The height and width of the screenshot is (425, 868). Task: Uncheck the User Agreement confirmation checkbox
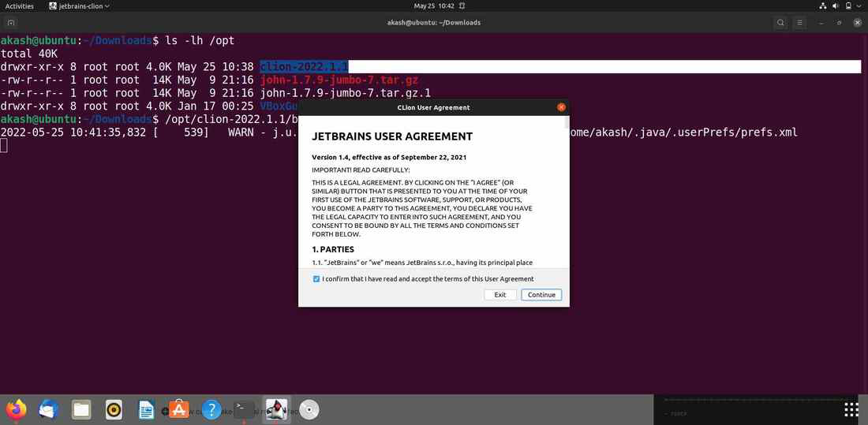pos(316,279)
